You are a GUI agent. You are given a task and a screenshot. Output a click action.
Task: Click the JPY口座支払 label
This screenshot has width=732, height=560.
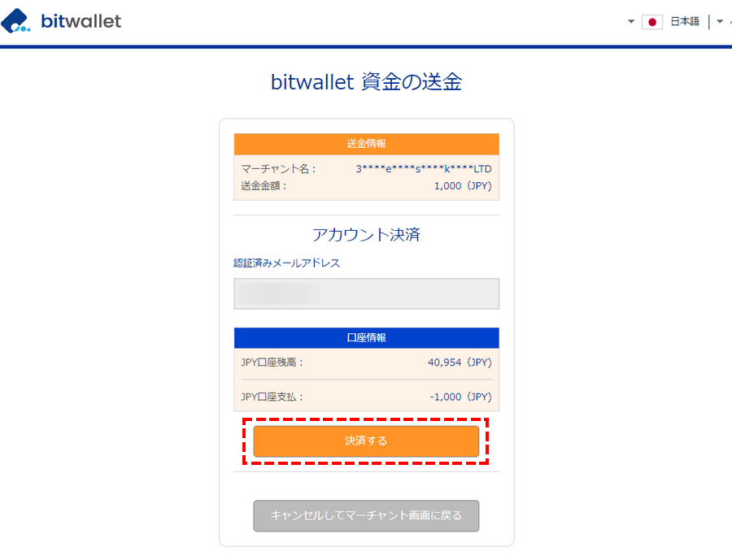pos(272,397)
